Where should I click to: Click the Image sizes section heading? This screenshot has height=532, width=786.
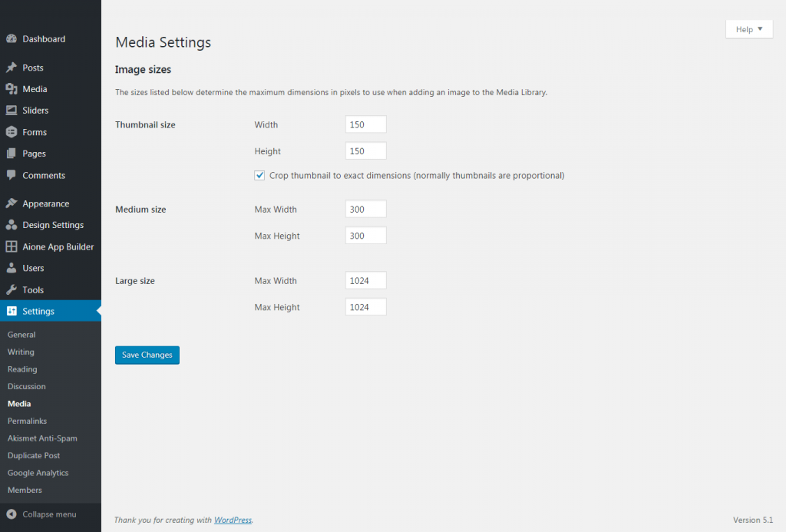click(143, 70)
